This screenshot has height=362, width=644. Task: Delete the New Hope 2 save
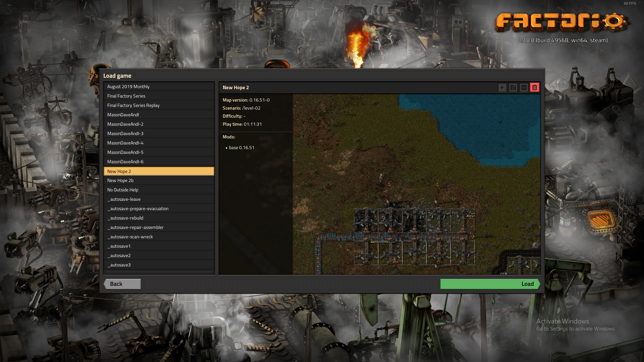tap(535, 87)
